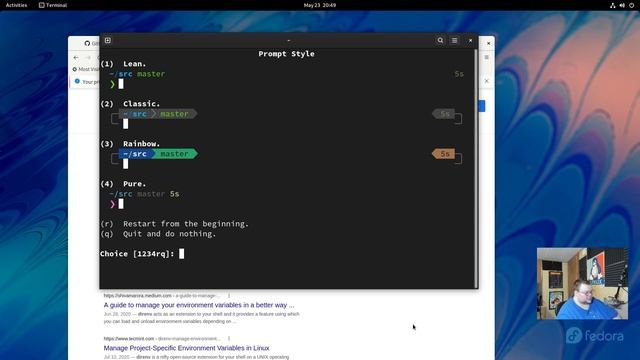Click the grey '5s' Classic segment
The image size is (640, 360).
pyautogui.click(x=444, y=114)
